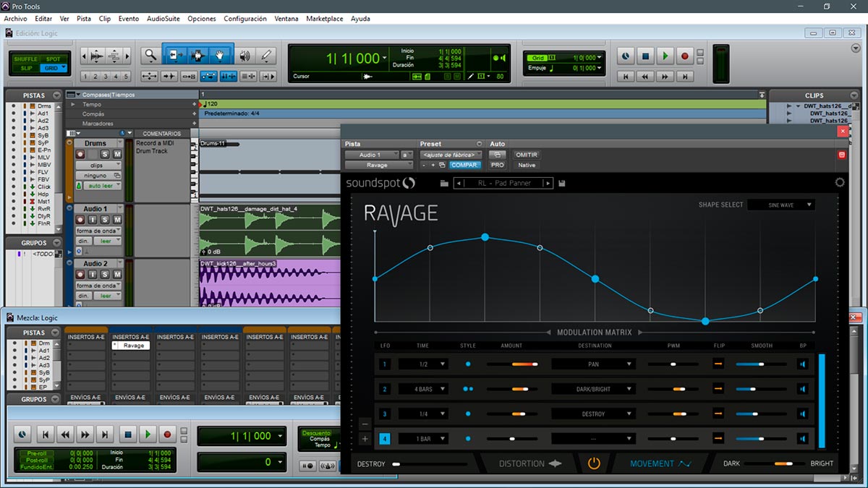Screen dimensions: 868x488
Task: Click Play in the Edit window transport
Action: click(665, 56)
